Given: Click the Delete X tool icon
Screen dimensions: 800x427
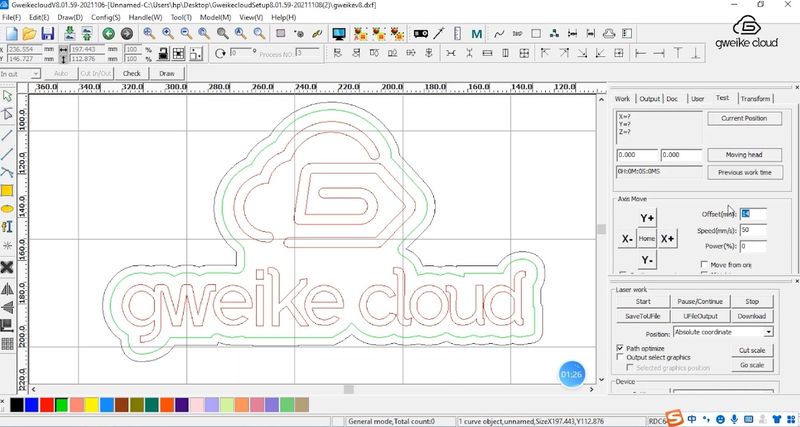Looking at the screenshot, I should coord(7,266).
